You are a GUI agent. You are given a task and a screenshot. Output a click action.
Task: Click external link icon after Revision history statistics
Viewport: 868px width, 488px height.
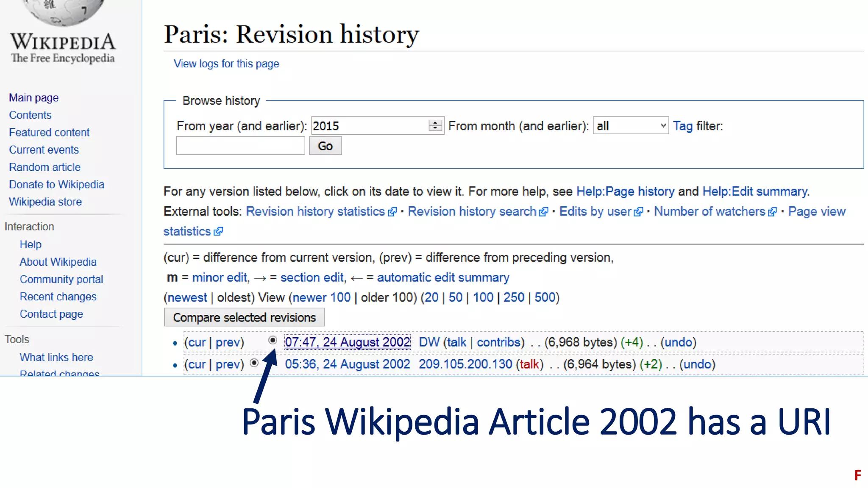click(x=392, y=212)
